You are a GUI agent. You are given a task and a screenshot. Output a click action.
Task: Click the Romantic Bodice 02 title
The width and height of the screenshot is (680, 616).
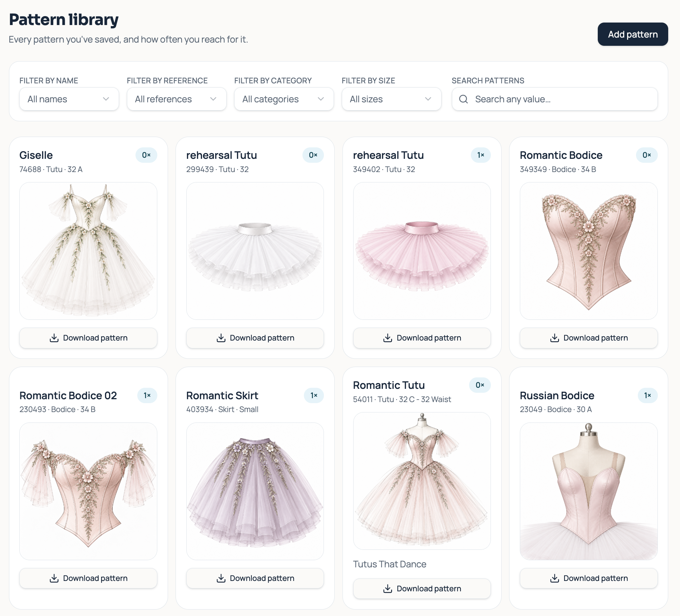(68, 396)
